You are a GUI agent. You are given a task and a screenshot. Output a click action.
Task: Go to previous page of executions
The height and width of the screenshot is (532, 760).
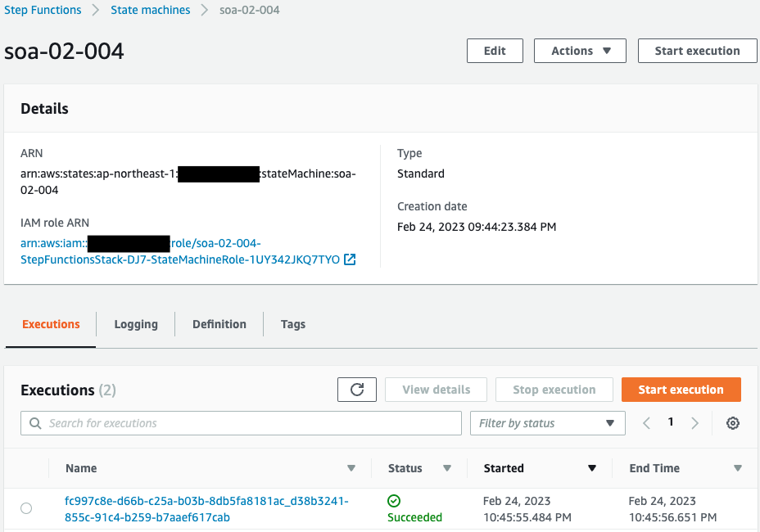[x=646, y=423]
